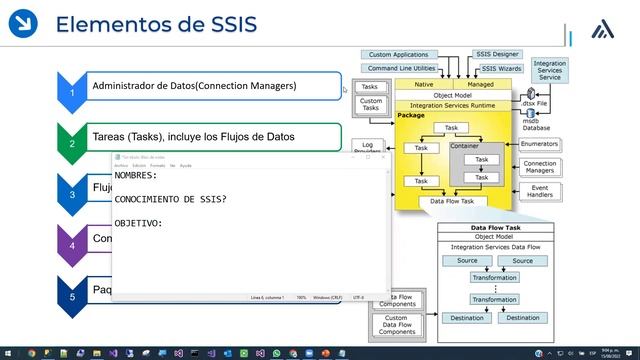Image resolution: width=640 pixels, height=360 pixels.
Task: Click Integration Services Service box
Action: pyautogui.click(x=550, y=70)
